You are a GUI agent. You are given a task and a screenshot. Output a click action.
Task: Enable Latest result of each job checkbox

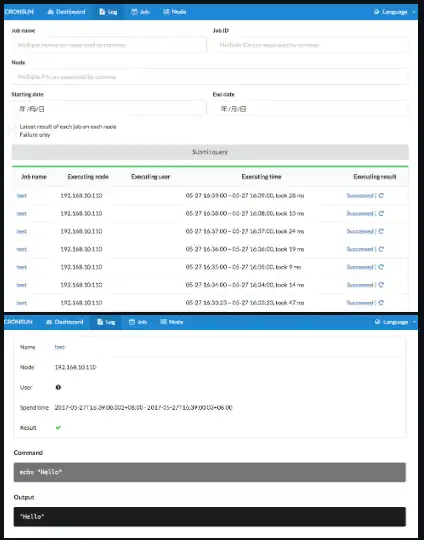tap(13, 126)
